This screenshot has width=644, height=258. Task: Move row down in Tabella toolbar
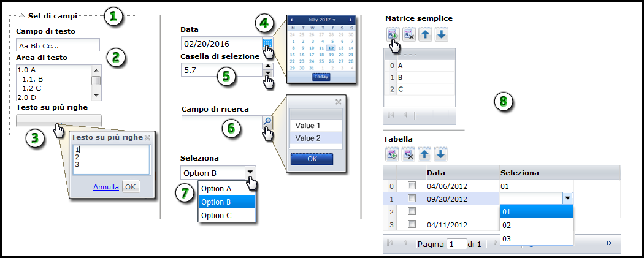(442, 154)
